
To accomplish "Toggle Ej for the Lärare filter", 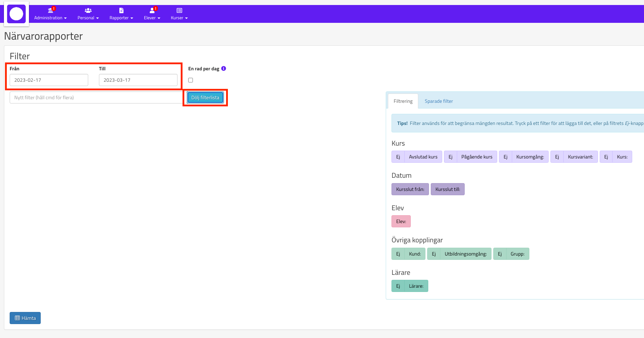I will pos(398,286).
